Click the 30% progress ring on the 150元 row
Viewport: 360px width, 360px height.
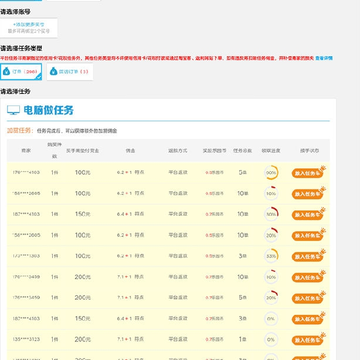(x=271, y=214)
